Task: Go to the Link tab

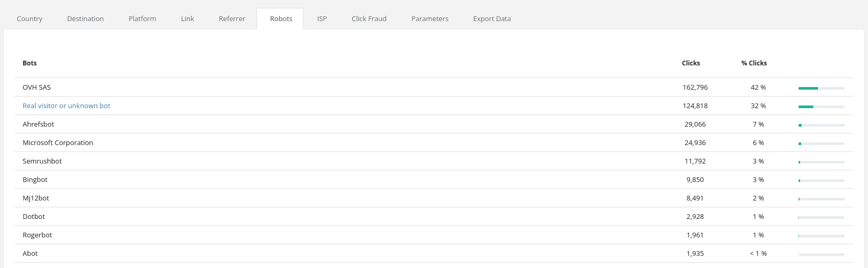Action: 188,19
